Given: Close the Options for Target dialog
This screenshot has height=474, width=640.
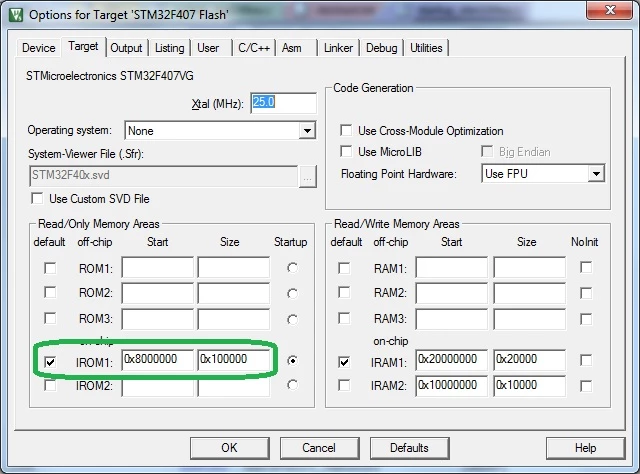Looking at the screenshot, I should [610, 10].
